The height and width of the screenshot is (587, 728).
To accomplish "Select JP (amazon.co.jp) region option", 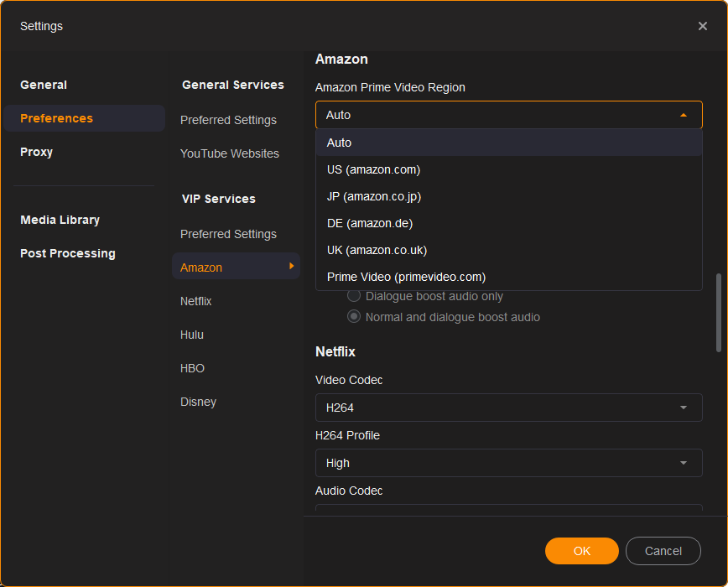I will click(x=373, y=196).
